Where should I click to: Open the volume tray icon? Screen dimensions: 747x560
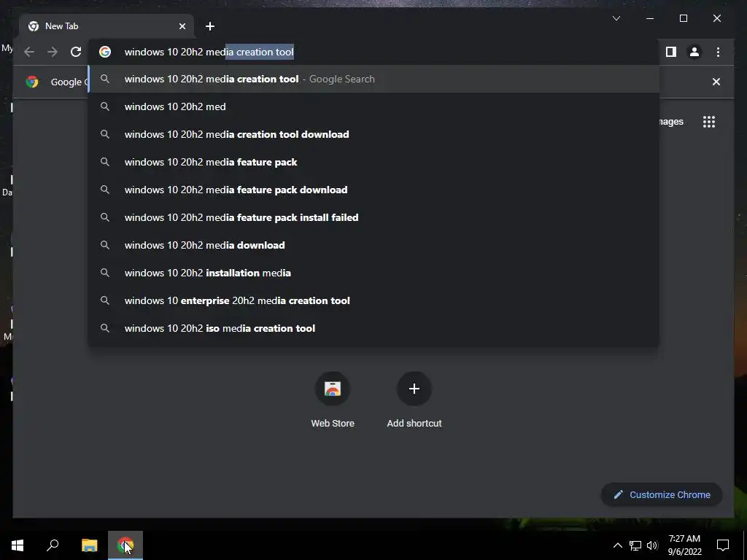point(652,545)
